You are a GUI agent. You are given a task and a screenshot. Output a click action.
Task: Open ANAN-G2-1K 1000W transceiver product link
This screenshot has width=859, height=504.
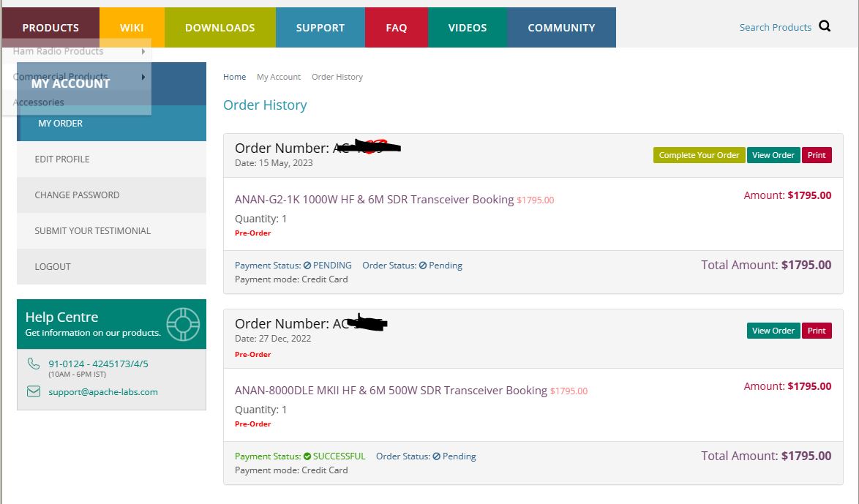point(374,200)
